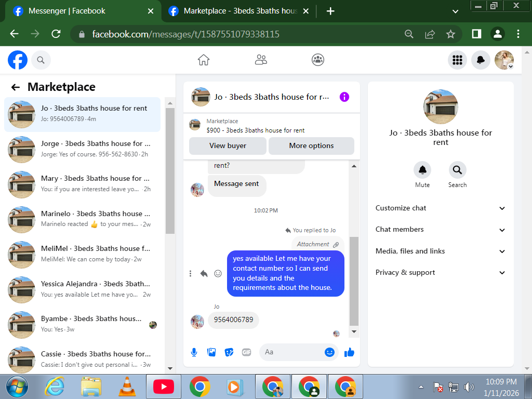Open the Friends icon in top navigation
Viewport: 532px width, 399px height.
click(x=261, y=60)
